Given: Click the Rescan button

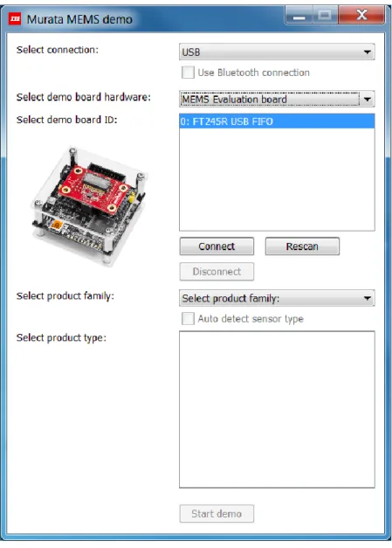Looking at the screenshot, I should (x=302, y=246).
